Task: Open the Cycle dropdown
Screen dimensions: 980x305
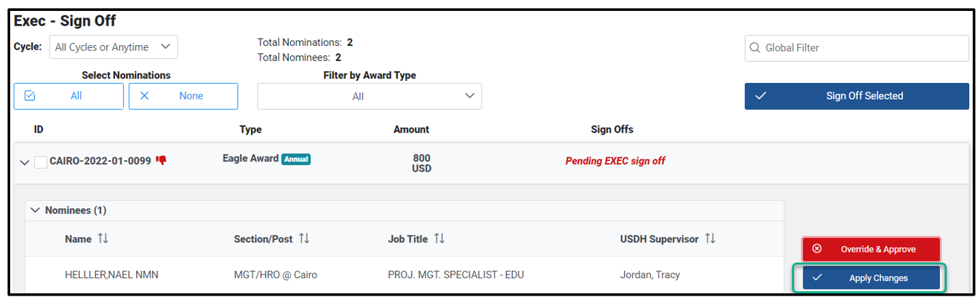Action: point(113,47)
